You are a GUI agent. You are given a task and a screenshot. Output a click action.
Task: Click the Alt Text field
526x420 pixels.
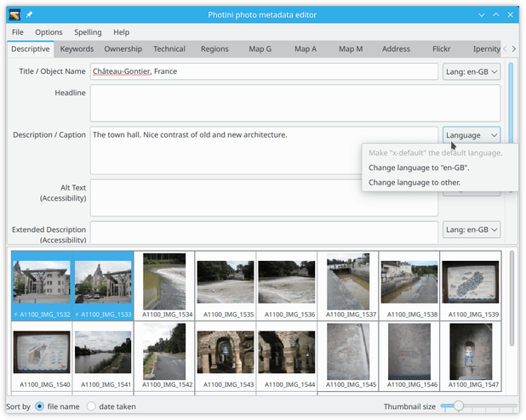click(x=264, y=198)
